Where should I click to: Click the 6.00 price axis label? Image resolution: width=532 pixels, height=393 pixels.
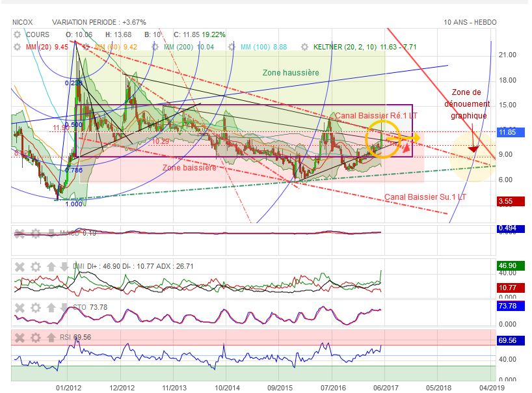(x=505, y=180)
